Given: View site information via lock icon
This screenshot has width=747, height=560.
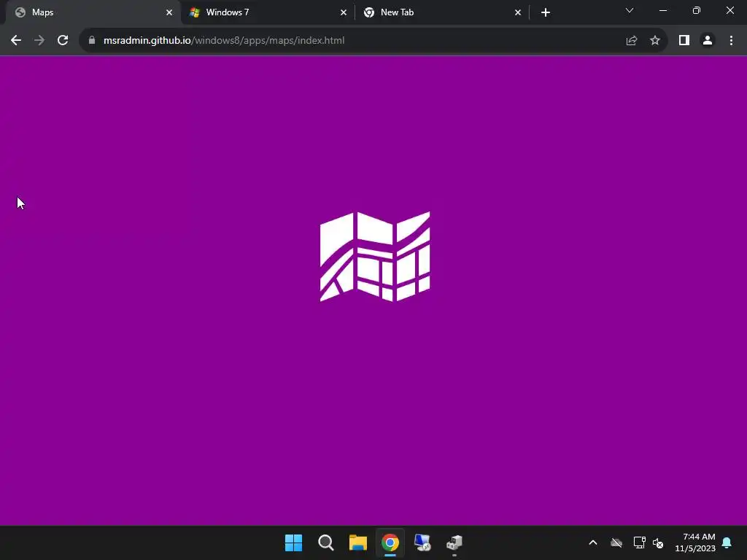Looking at the screenshot, I should pos(92,41).
